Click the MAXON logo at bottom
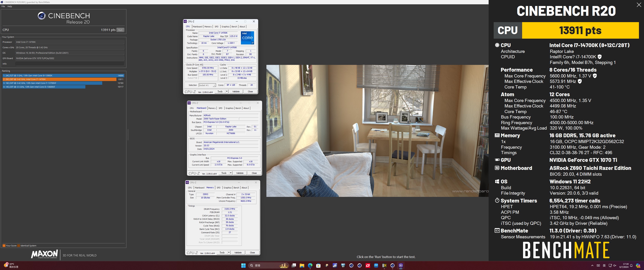 point(45,254)
